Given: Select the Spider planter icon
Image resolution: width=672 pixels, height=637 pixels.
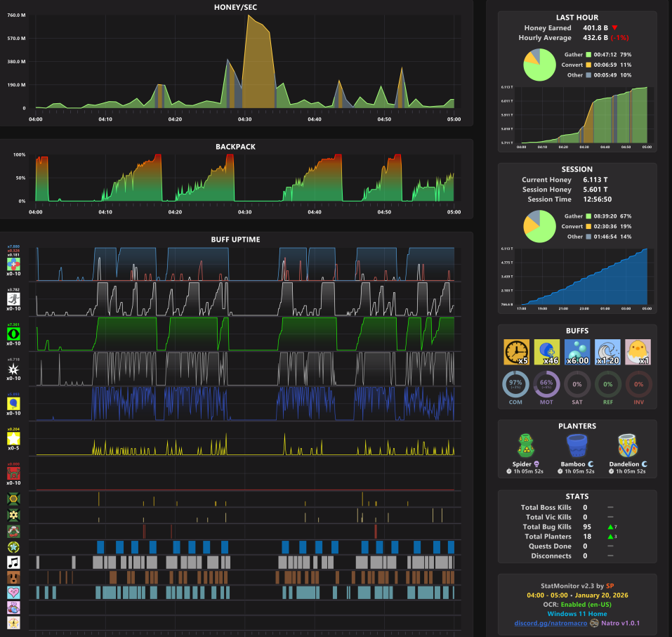Looking at the screenshot, I should tap(526, 445).
